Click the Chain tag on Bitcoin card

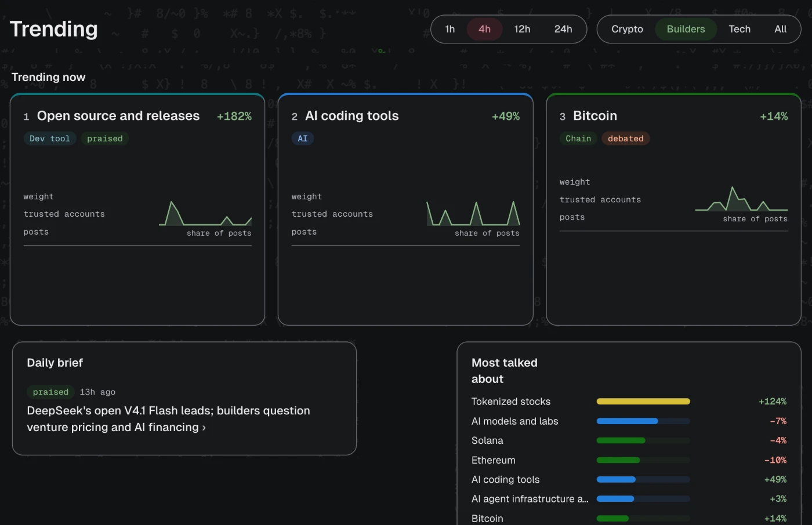(x=578, y=138)
